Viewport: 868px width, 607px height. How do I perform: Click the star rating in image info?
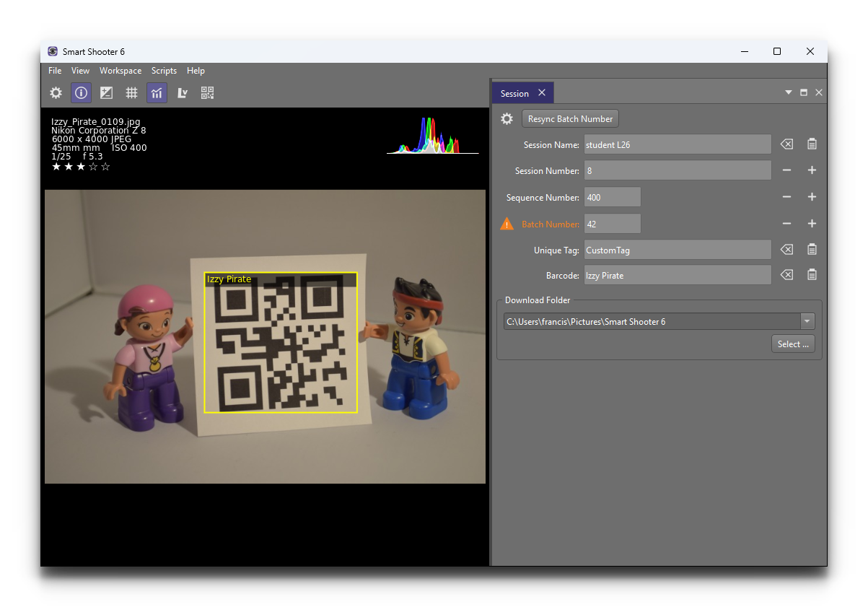(x=81, y=167)
